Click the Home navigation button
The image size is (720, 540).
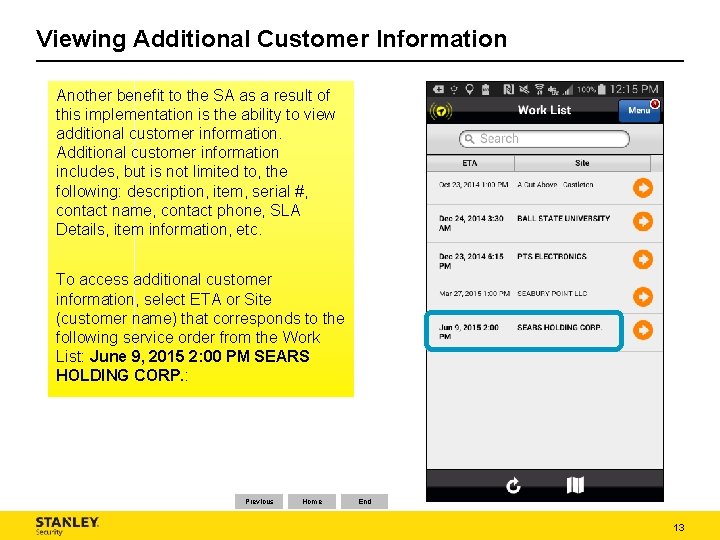(x=312, y=501)
